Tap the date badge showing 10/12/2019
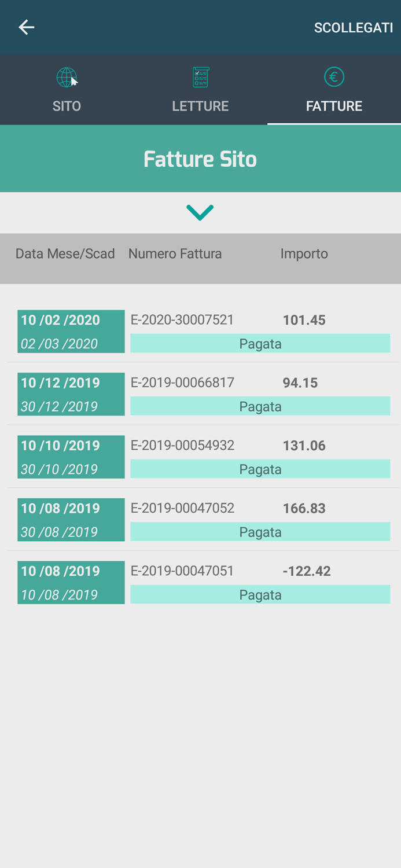 (71, 394)
